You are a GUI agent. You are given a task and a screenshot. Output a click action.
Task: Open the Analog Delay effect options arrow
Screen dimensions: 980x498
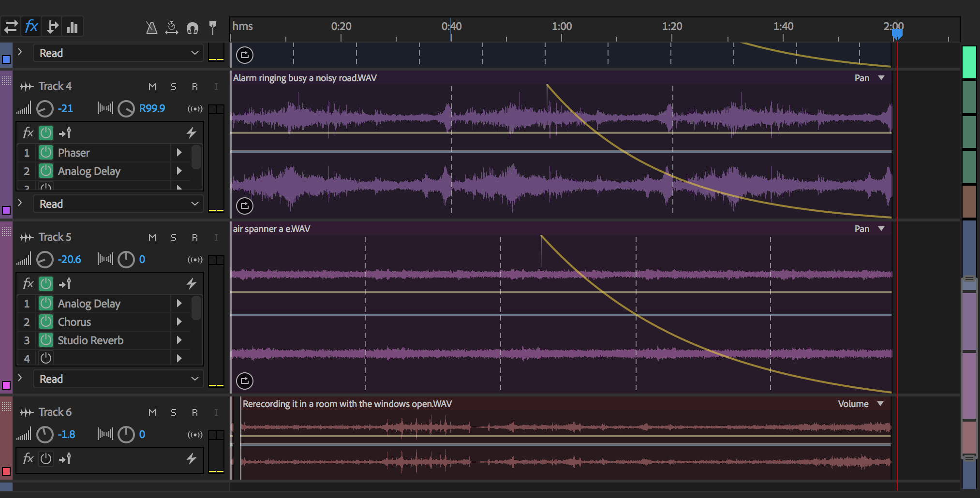[179, 171]
